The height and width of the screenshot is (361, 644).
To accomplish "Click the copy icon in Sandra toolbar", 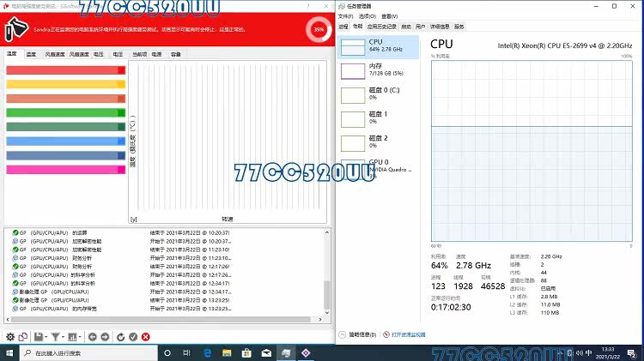I will coord(23,337).
